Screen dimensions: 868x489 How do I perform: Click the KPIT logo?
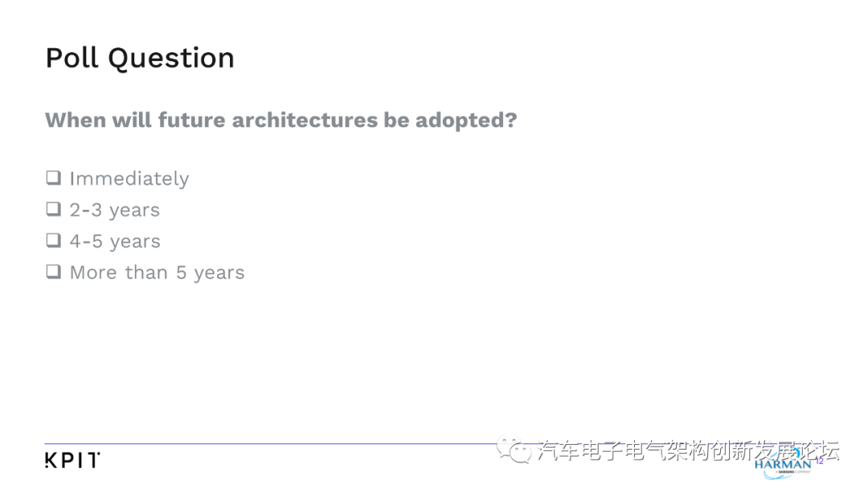(x=72, y=460)
